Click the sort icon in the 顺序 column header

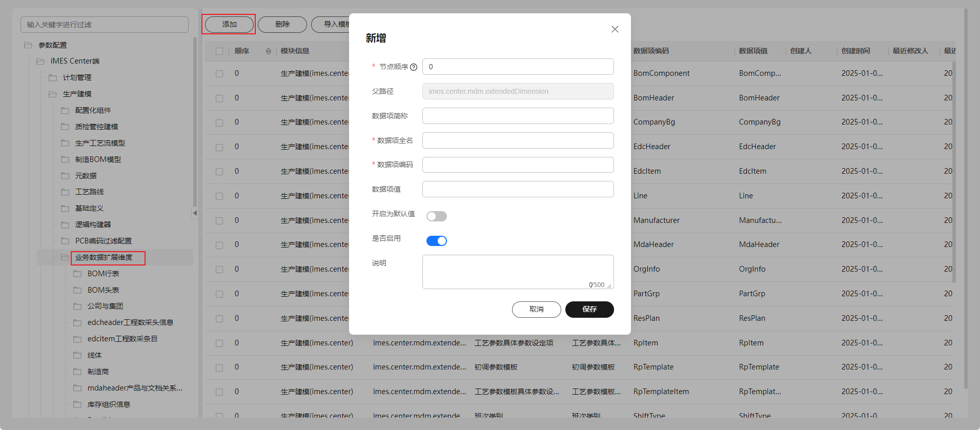coord(269,51)
